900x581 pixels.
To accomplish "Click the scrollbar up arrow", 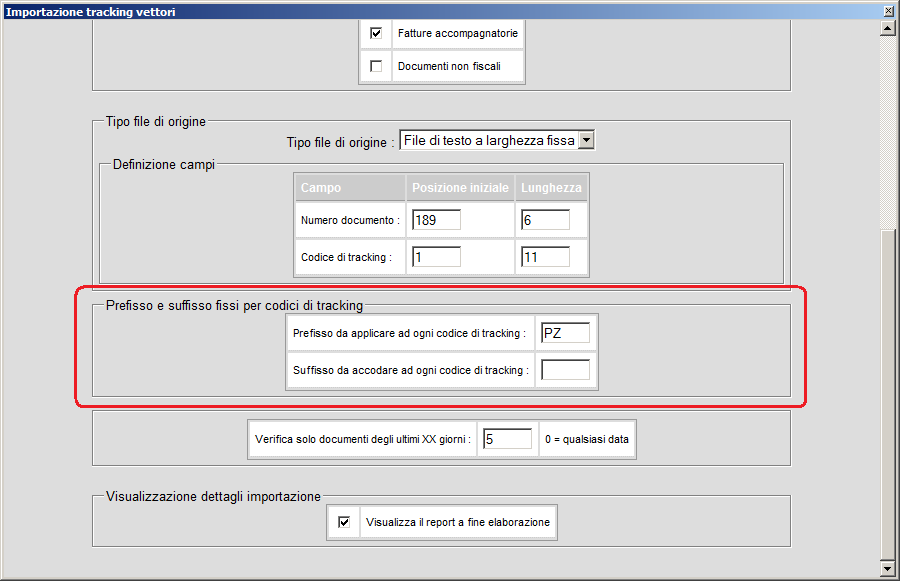I will [888, 28].
